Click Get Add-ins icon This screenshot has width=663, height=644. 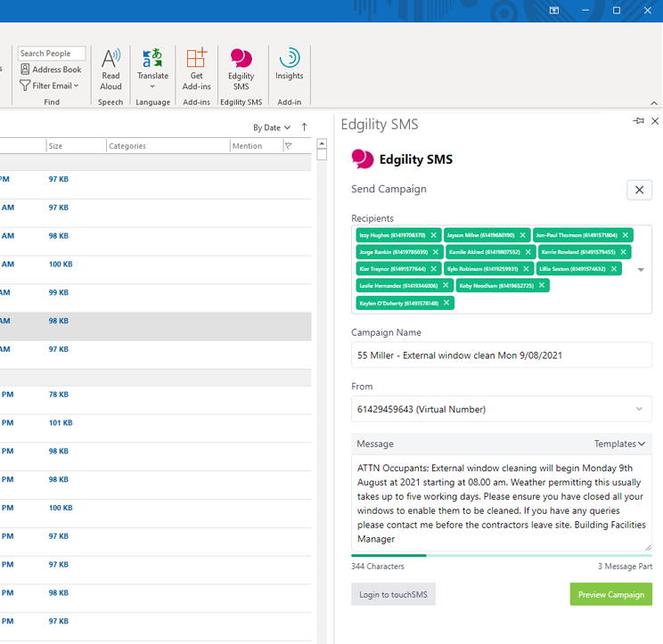197,69
